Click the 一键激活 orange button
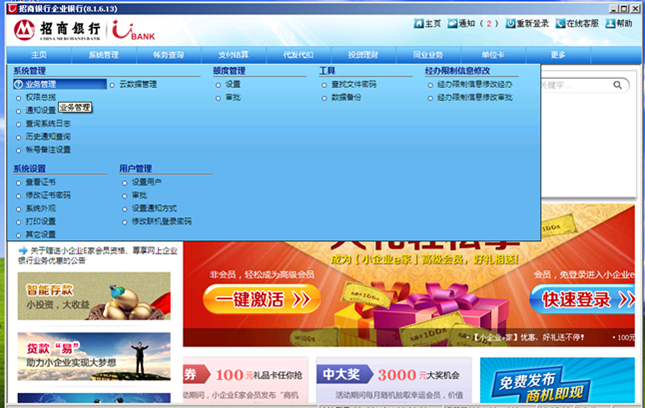This screenshot has width=645, height=408. coord(262,299)
